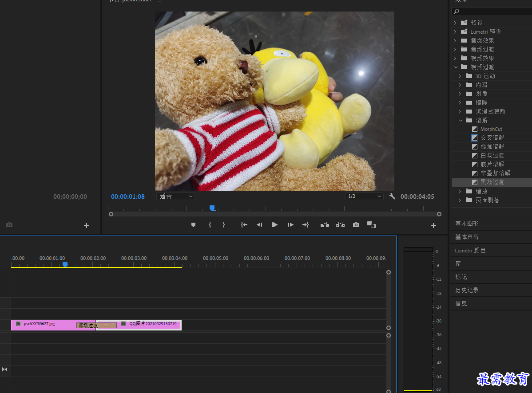Click the Mark Out bracket icon

point(224,225)
